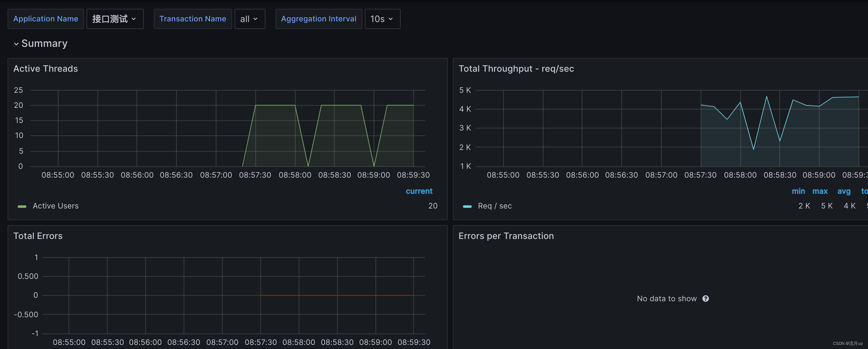Click 08:59:00 on Total Errors time axis
The width and height of the screenshot is (868, 349).
click(376, 342)
